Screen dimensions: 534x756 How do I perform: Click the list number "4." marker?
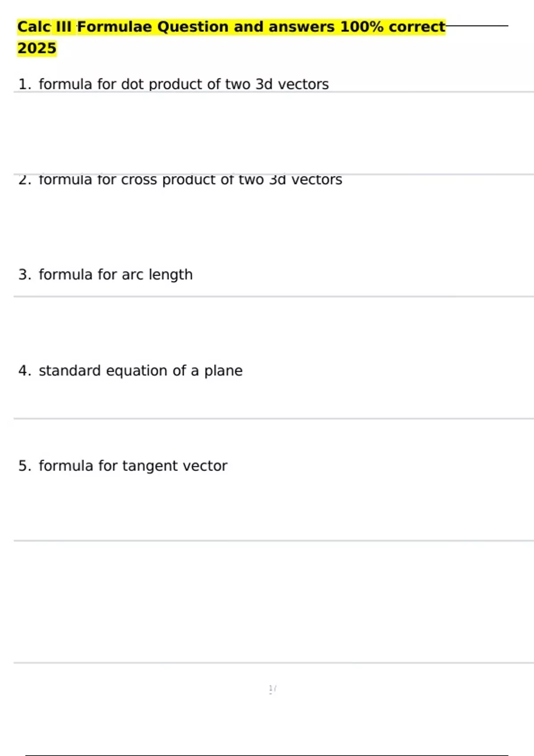coord(24,371)
